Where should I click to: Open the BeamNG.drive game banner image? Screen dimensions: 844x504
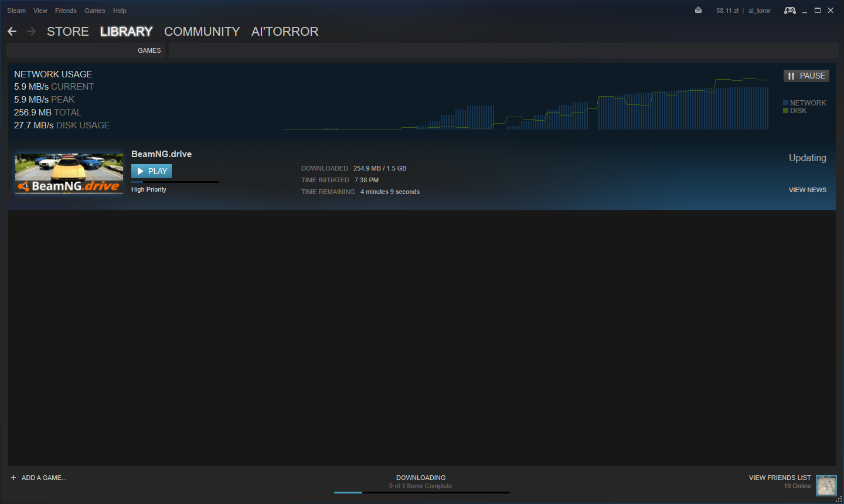point(69,173)
